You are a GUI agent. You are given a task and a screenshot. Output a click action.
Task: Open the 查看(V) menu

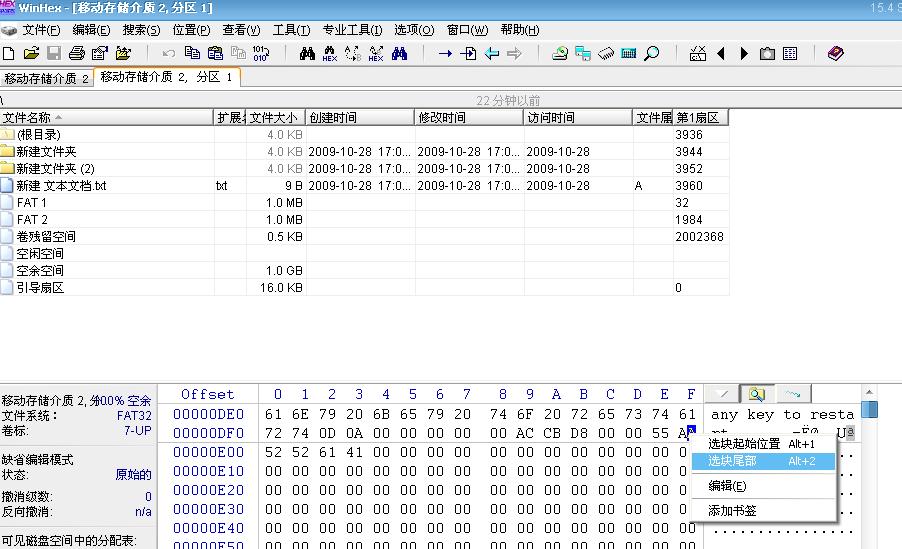[242, 30]
